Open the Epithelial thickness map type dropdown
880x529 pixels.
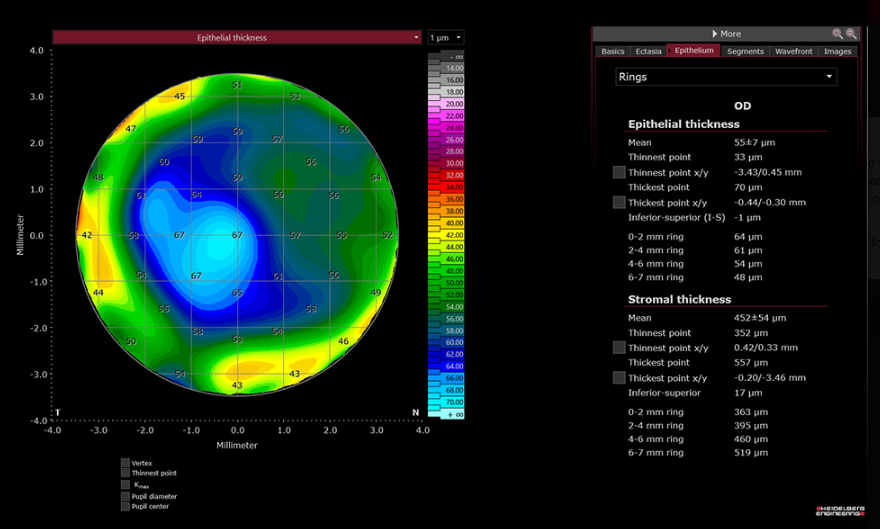237,38
